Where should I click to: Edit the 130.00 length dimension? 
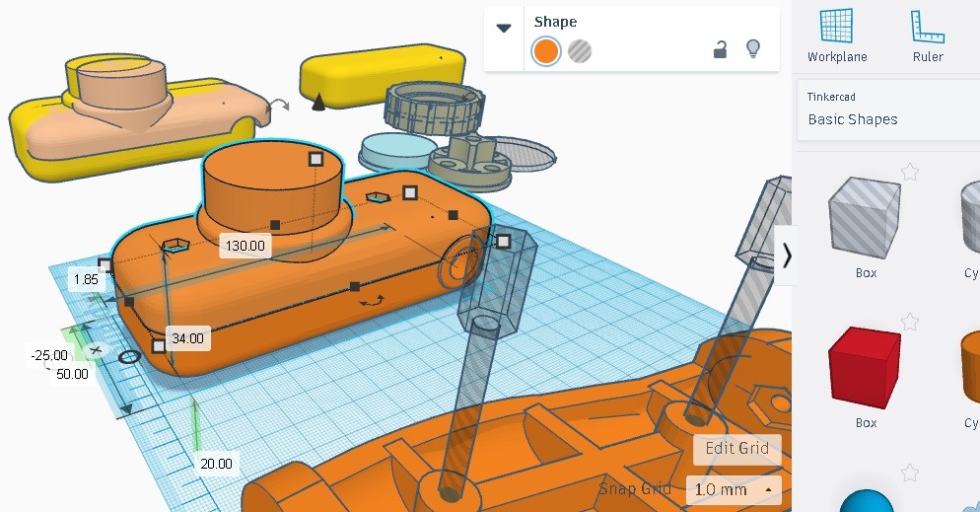[245, 246]
